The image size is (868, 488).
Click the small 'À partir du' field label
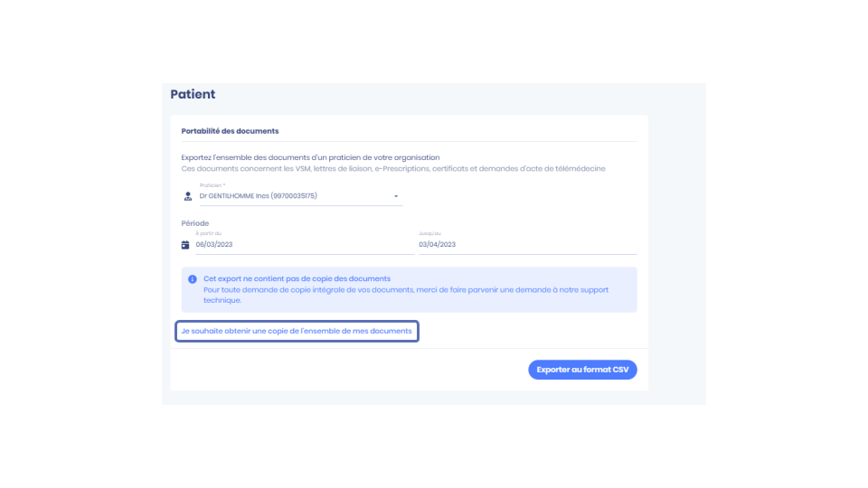208,233
